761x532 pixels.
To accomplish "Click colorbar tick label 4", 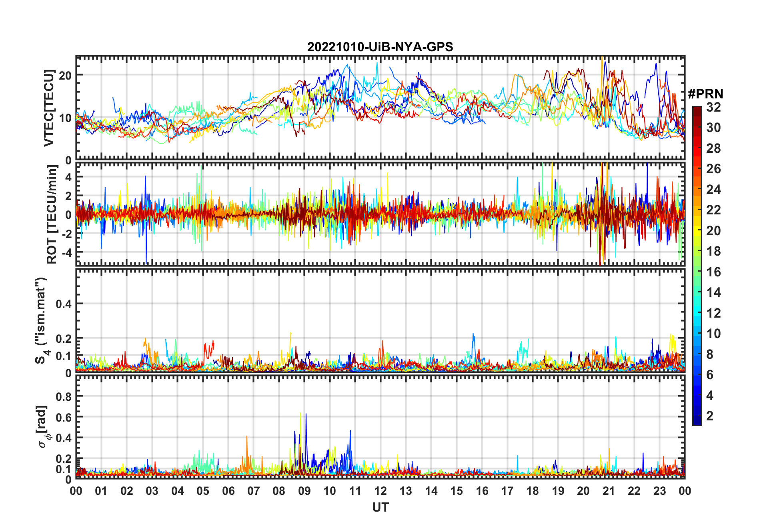I will [710, 395].
